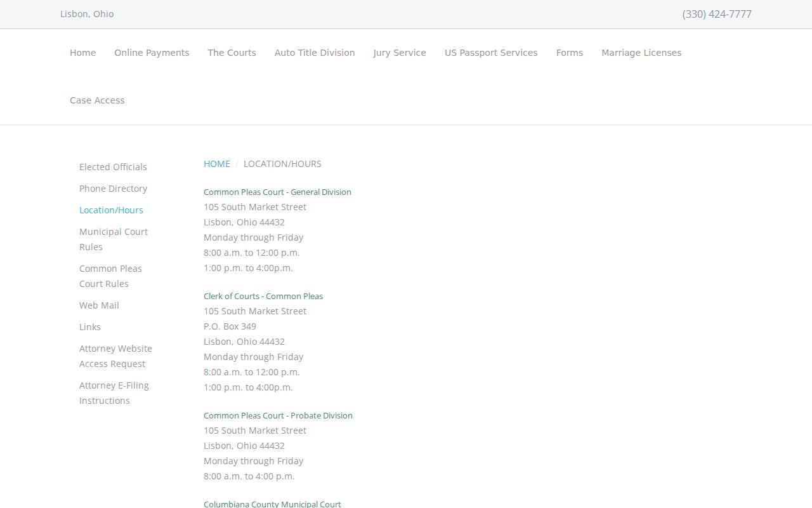Click the P.O. Box 349 address line
Image resolution: width=812 pixels, height=508 pixels.
click(230, 326)
